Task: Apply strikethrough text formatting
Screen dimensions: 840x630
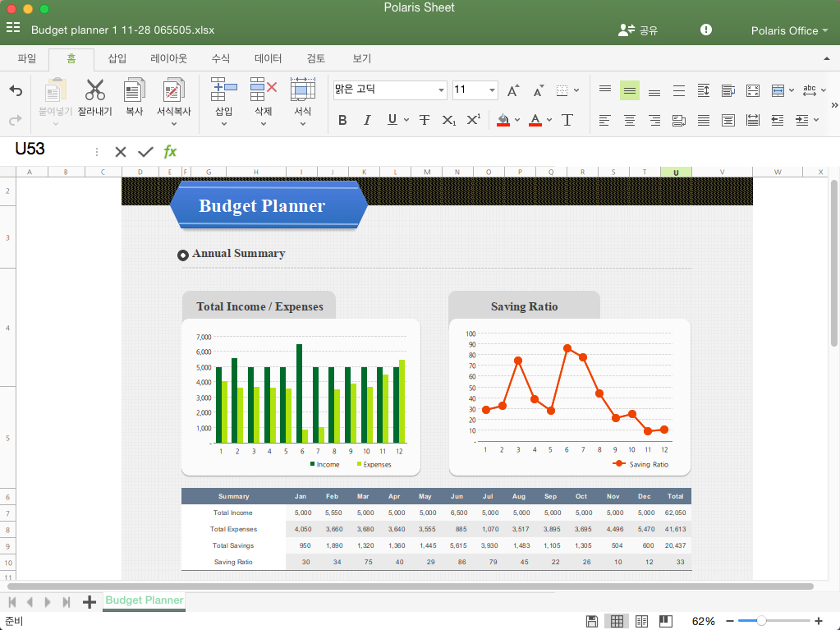Action: pyautogui.click(x=425, y=120)
